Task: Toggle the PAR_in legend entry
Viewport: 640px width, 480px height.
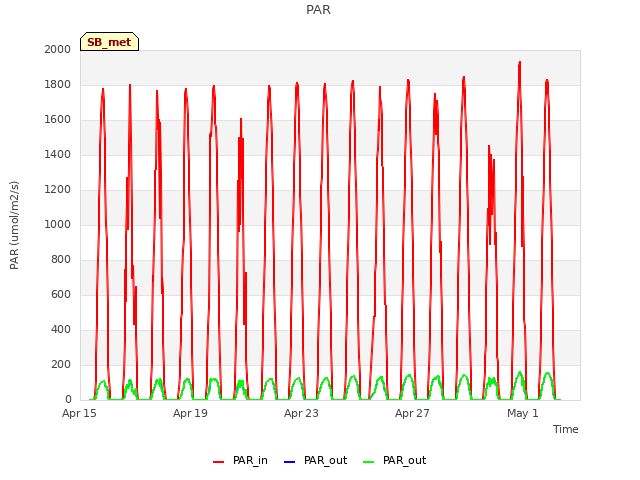Action: tap(240, 461)
